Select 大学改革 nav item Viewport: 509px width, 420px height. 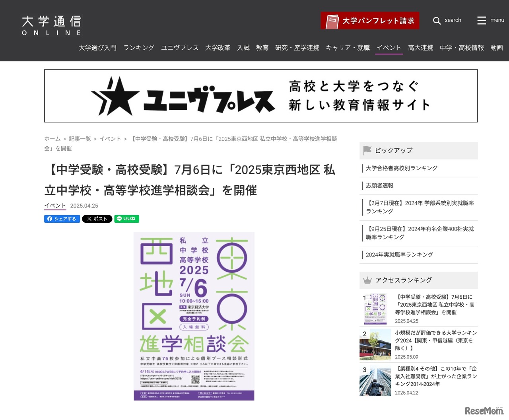218,48
